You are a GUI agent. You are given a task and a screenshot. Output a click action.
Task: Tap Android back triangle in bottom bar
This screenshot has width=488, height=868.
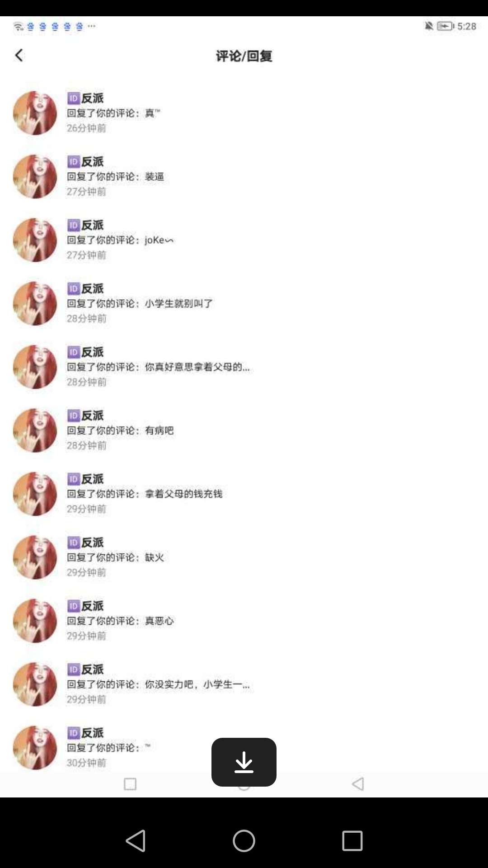click(136, 841)
